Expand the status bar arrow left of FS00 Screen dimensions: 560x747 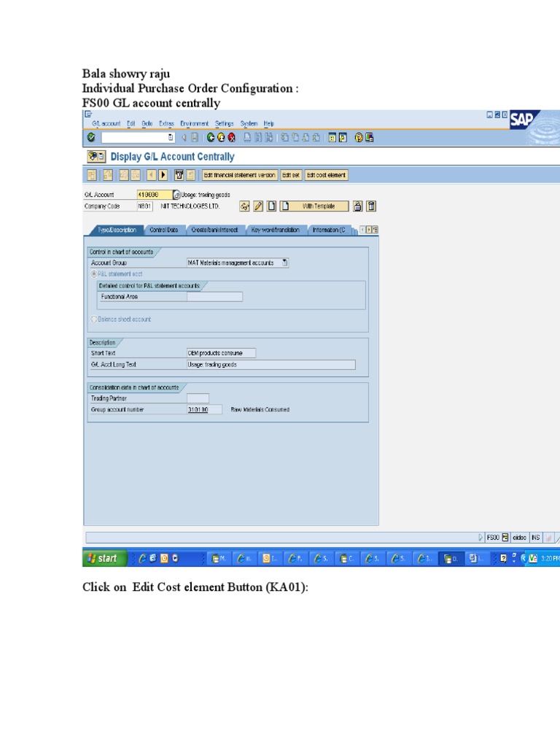click(x=481, y=538)
